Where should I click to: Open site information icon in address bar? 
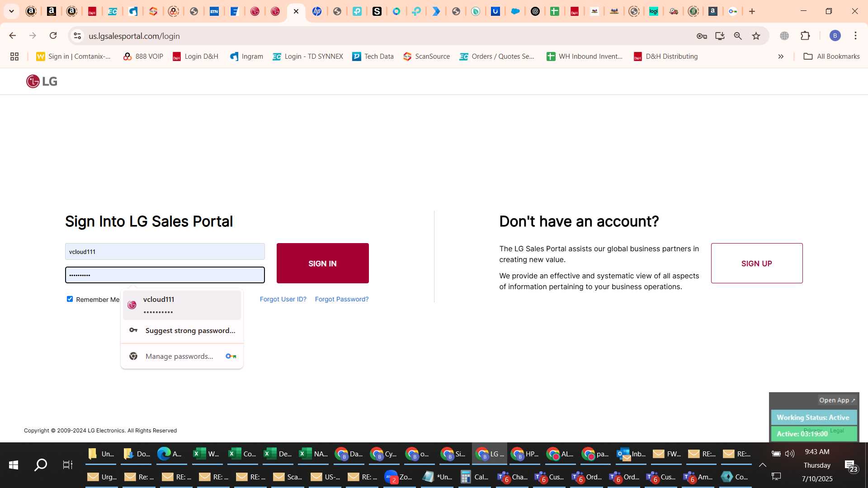(77, 36)
